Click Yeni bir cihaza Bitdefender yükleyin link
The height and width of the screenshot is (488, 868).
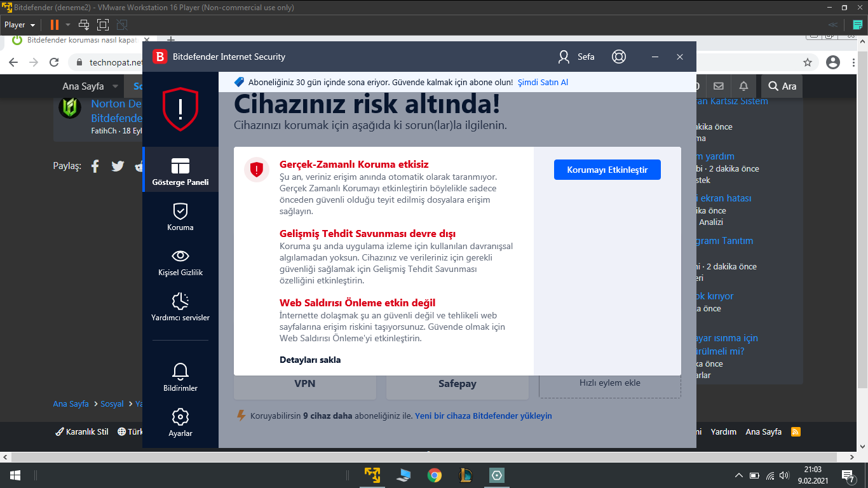(484, 416)
